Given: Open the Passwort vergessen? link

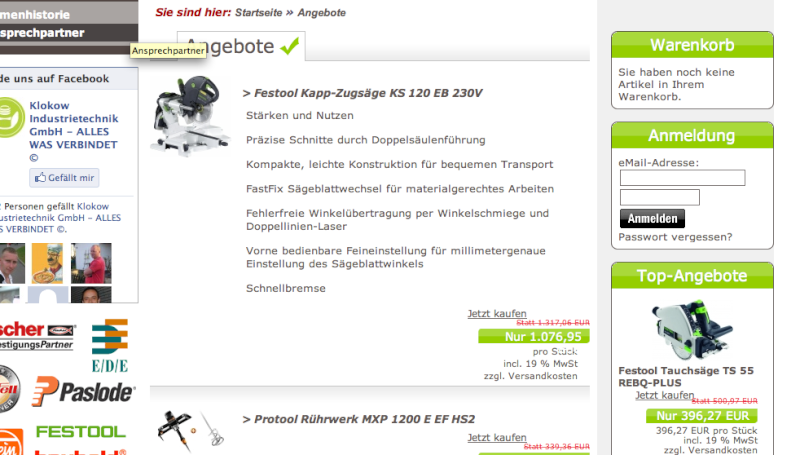Looking at the screenshot, I should [x=675, y=237].
